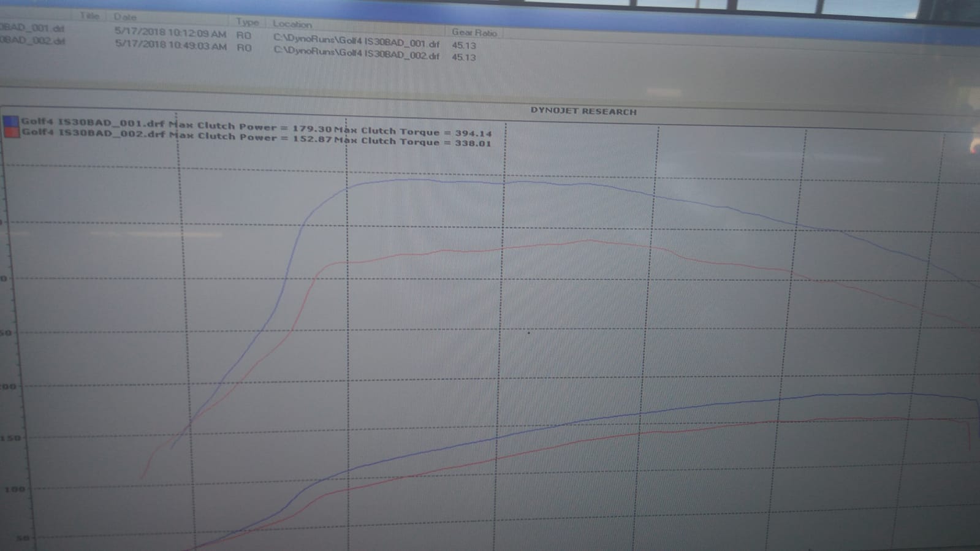Click the Max Clutch Power = 152.87 label
This screenshot has width=980, height=551.
(250, 137)
